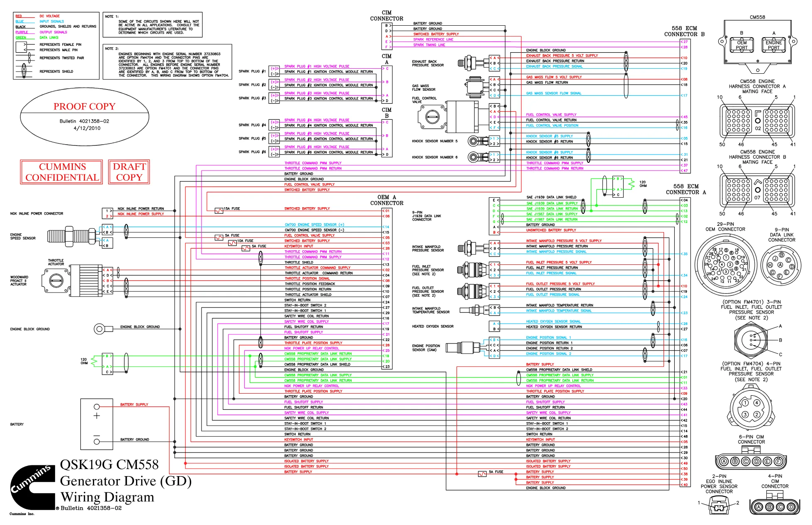The image size is (812, 525).
Task: Click the FM4701 3-pin connector drawing
Action: point(751,341)
